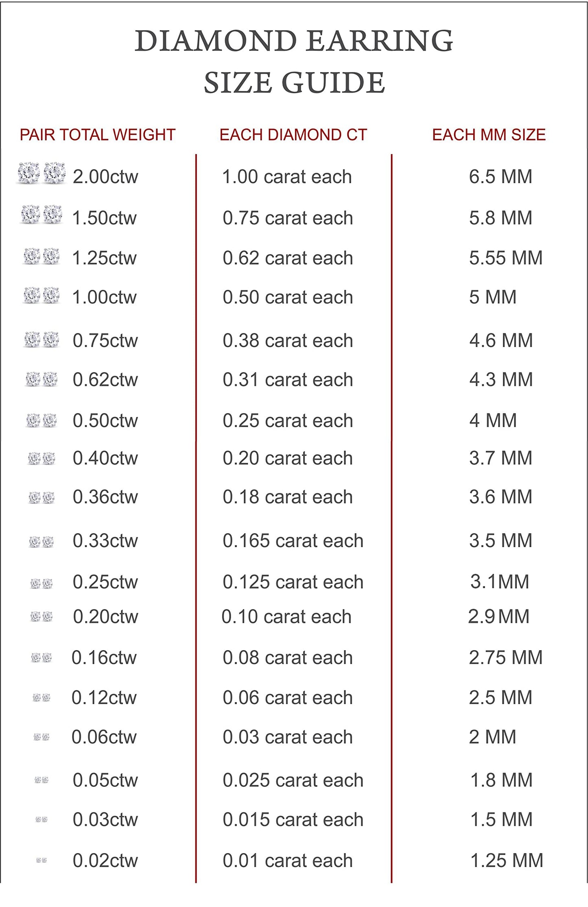Select the 0.50ctw earring pair icon
This screenshot has height=907, width=588.
[42, 420]
